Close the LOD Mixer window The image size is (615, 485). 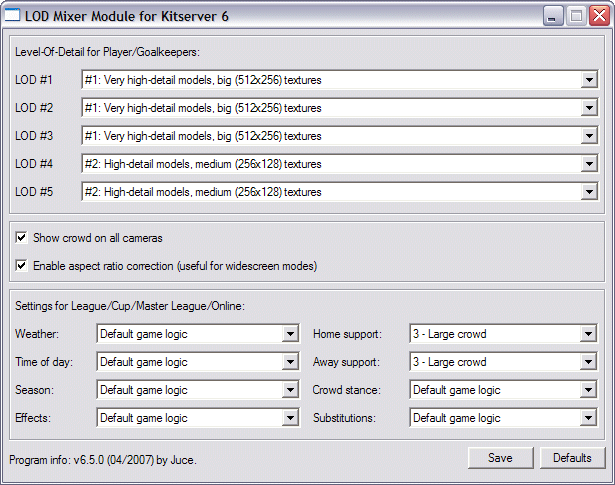600,16
